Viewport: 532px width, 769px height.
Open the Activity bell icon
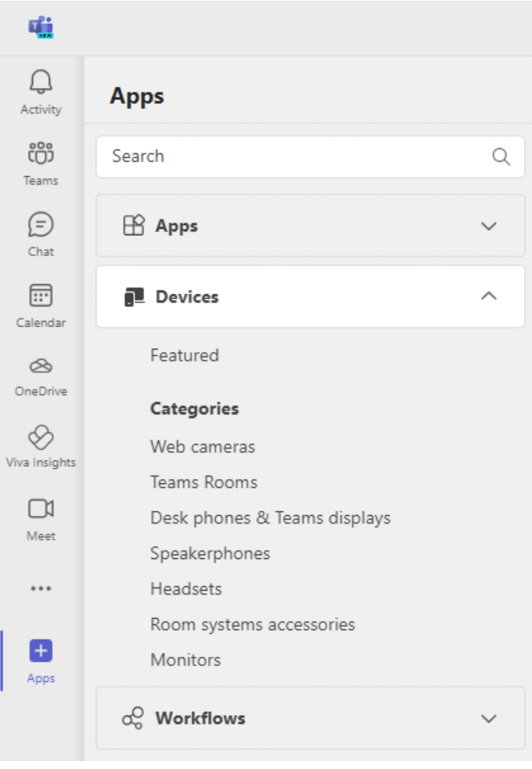tap(41, 81)
